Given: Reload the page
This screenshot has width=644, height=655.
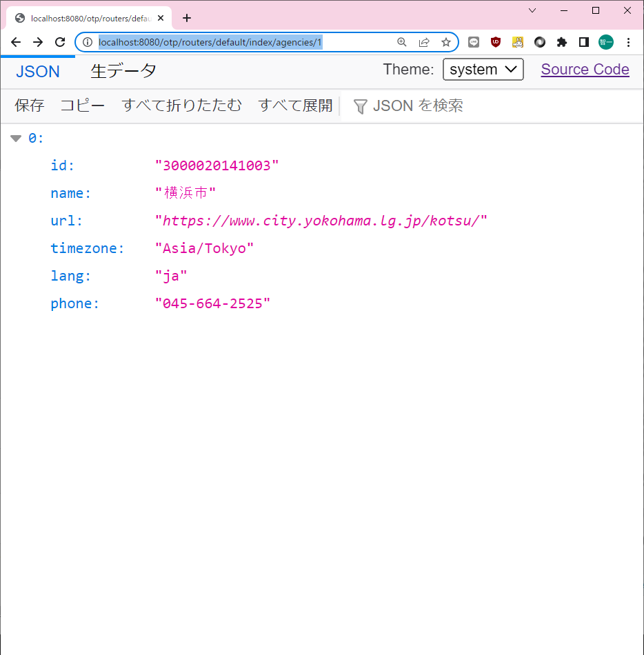Looking at the screenshot, I should [60, 42].
